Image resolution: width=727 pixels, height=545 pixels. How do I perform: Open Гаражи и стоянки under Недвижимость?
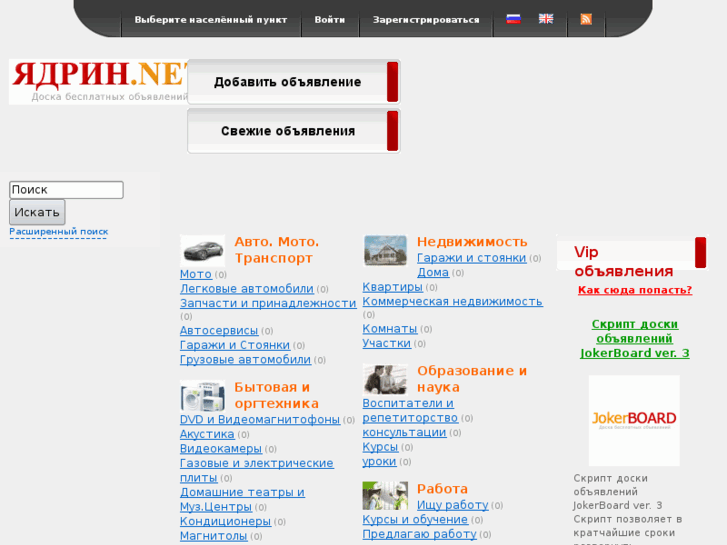click(x=472, y=257)
